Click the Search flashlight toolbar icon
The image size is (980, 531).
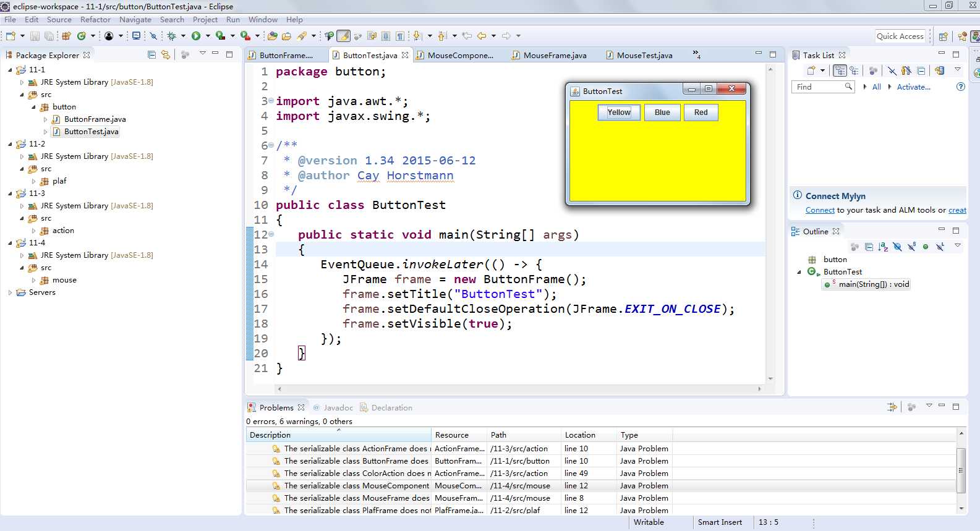click(302, 36)
